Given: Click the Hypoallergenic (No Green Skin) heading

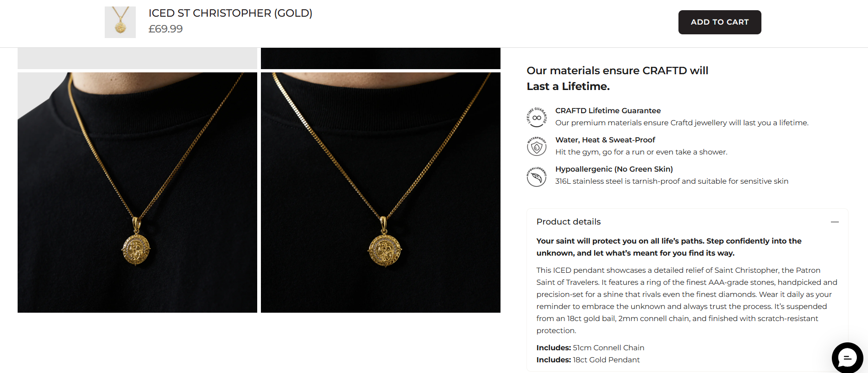Looking at the screenshot, I should pos(614,169).
